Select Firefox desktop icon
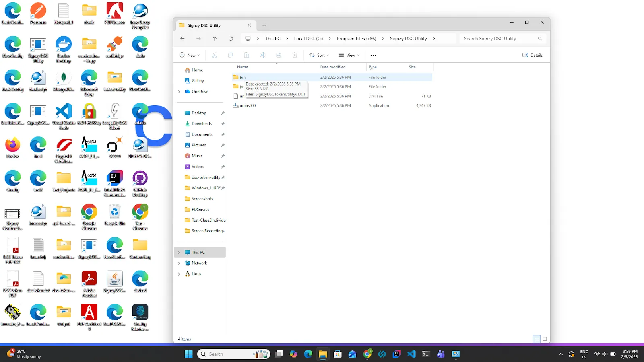 click(13, 148)
